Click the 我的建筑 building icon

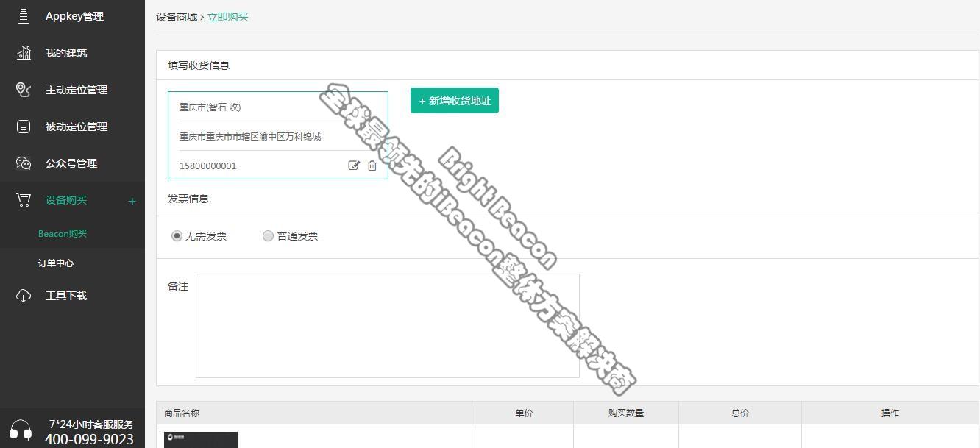click(x=24, y=53)
